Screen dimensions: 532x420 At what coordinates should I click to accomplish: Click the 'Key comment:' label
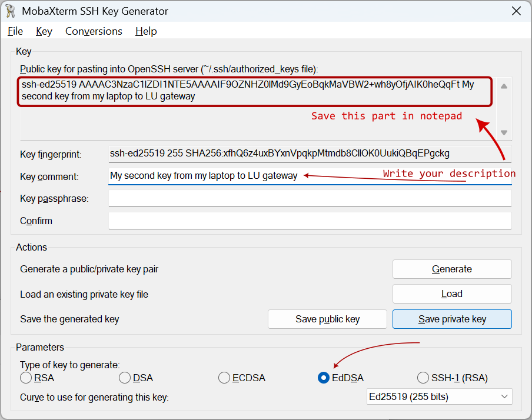point(49,176)
